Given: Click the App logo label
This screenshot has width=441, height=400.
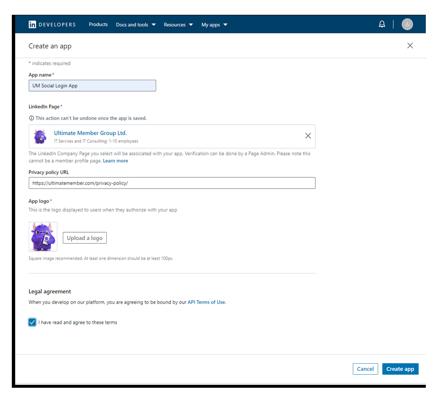Looking at the screenshot, I should point(40,201).
